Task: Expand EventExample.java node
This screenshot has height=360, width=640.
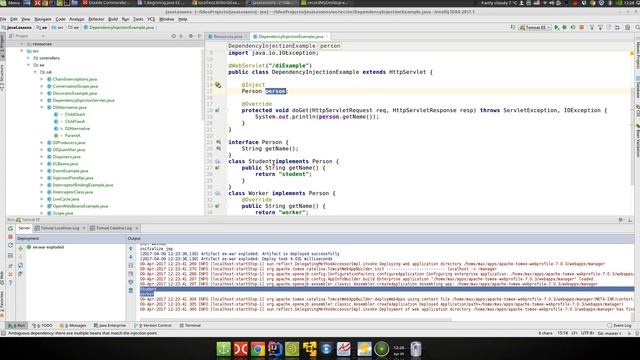Action: click(x=42, y=171)
